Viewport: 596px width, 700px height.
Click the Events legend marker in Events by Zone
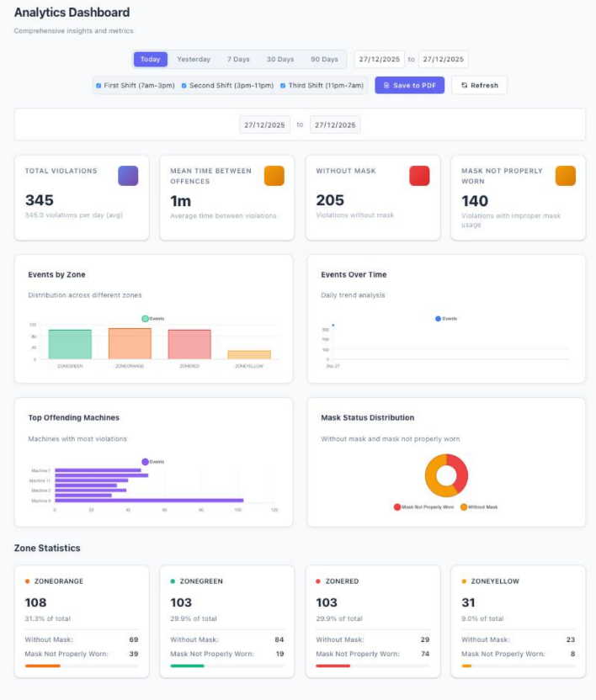coord(145,319)
